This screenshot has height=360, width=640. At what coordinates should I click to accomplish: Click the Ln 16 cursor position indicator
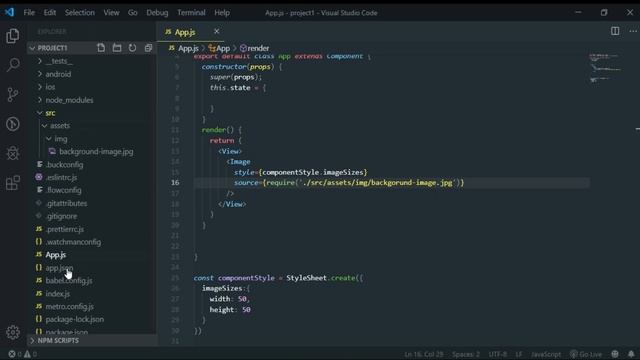(424, 354)
